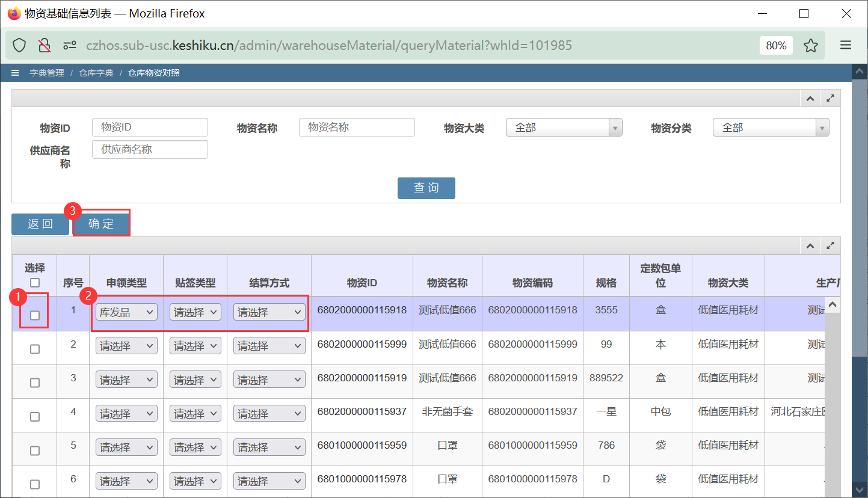Open row 1 申领类型 dropdown showing 库发品
Screen dimensions: 868x498
coord(126,312)
